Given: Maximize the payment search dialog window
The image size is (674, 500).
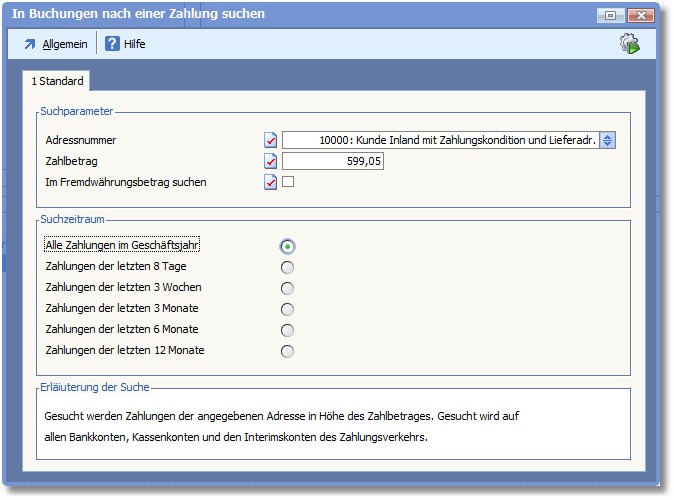Looking at the screenshot, I should 609,15.
